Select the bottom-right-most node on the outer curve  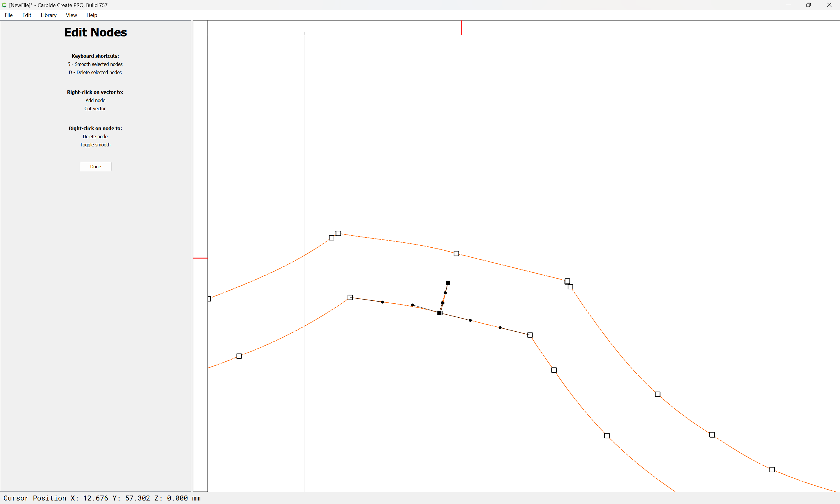(772, 470)
